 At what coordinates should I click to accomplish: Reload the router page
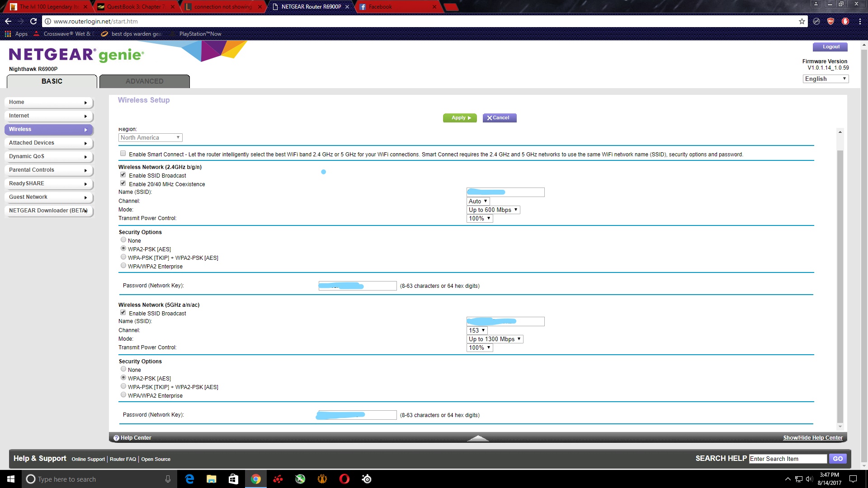pos(33,21)
